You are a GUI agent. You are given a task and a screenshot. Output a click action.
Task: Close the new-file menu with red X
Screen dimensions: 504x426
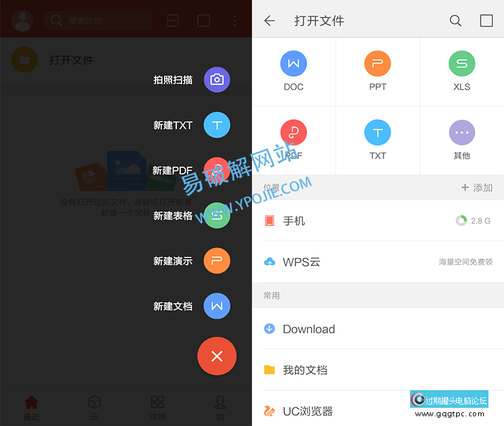coord(217,356)
